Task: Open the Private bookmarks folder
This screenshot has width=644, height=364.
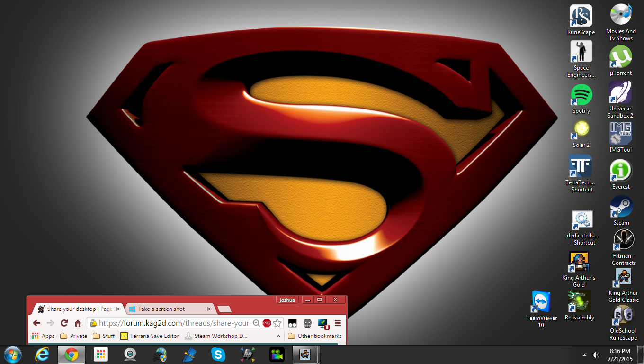Action: [74, 336]
